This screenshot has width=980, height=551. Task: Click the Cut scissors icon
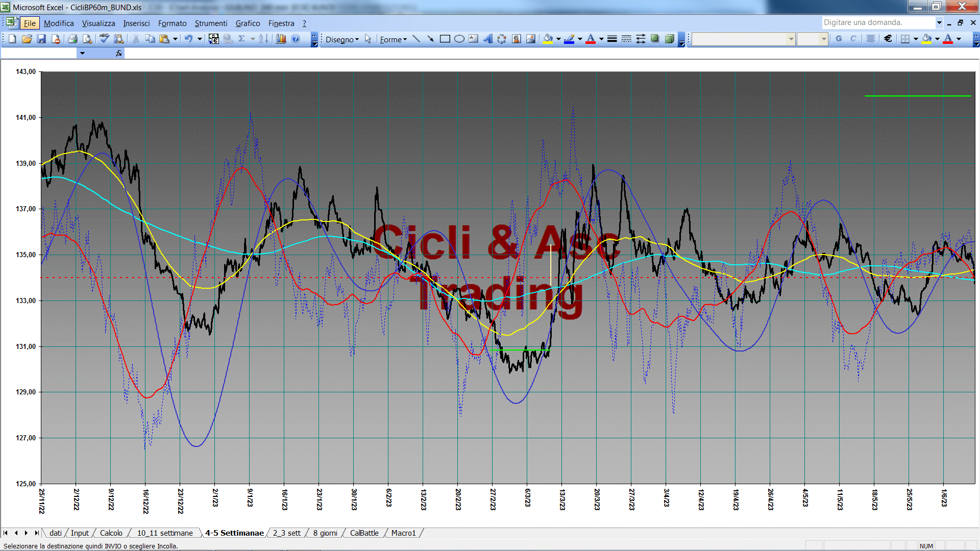point(136,39)
